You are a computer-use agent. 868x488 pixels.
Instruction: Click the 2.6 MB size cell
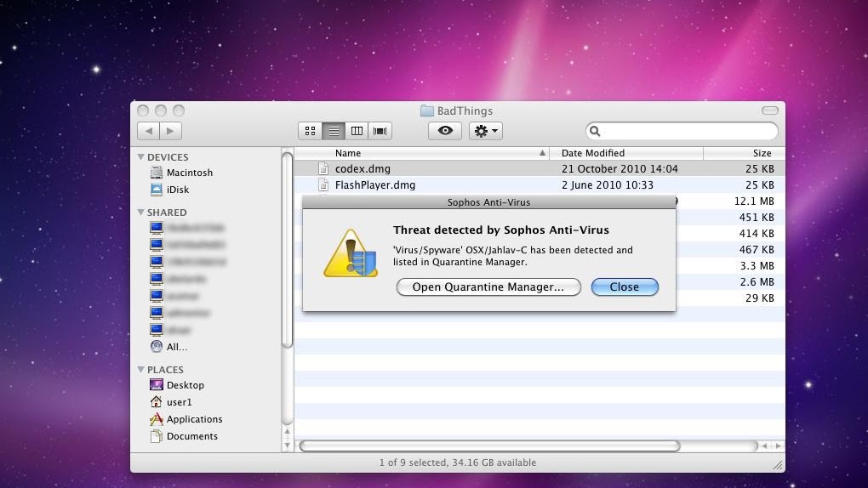pyautogui.click(x=757, y=281)
